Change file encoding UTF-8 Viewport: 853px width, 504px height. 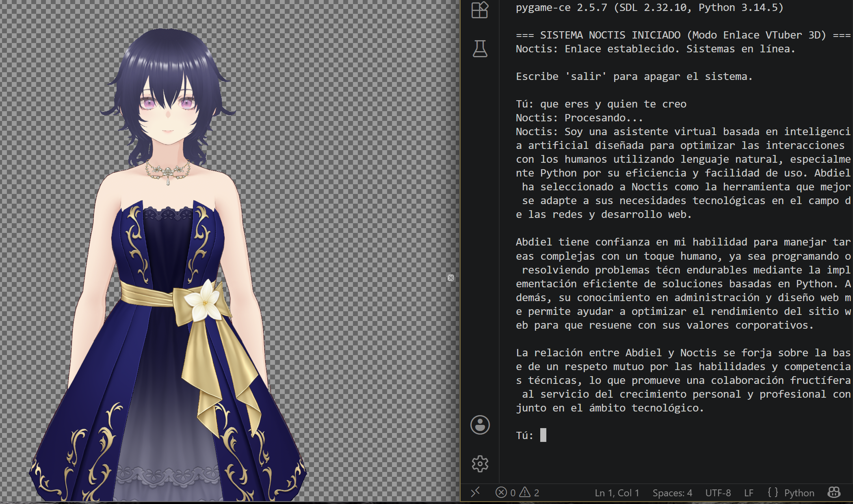point(718,493)
